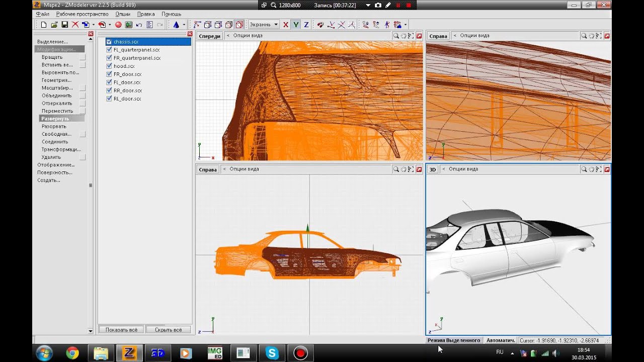Uncheck the RL_door.scx checkbox

tap(109, 99)
